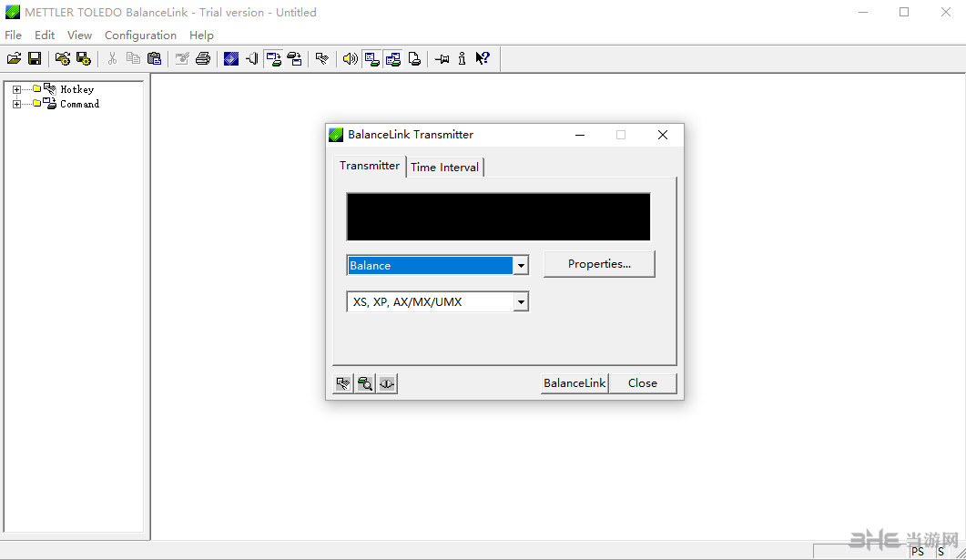The width and height of the screenshot is (966, 560).
Task: Maximize the main BalanceLink window
Action: tap(904, 13)
